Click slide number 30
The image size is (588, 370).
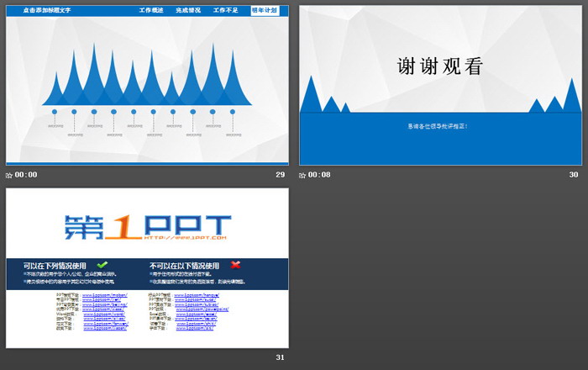pos(574,175)
